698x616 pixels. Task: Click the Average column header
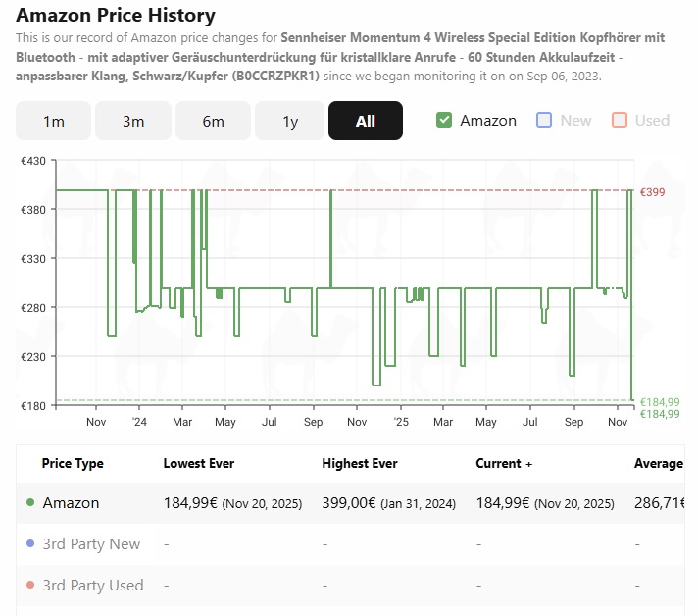tap(659, 463)
